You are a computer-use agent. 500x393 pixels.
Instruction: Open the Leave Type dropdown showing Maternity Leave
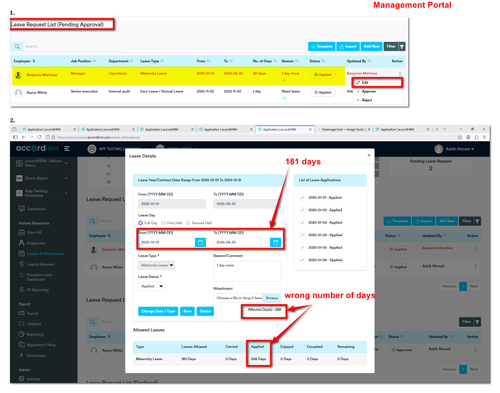point(156,265)
